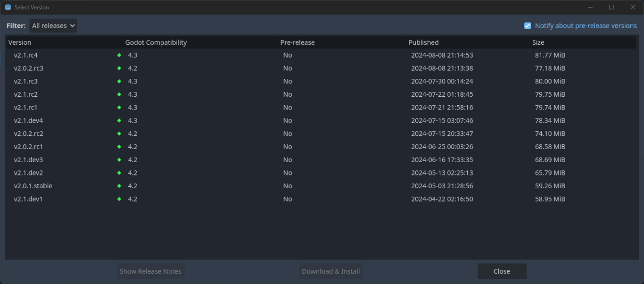The image size is (644, 284).
Task: Click the published date 2024-07-22 01:18:45
Action: [x=442, y=94]
